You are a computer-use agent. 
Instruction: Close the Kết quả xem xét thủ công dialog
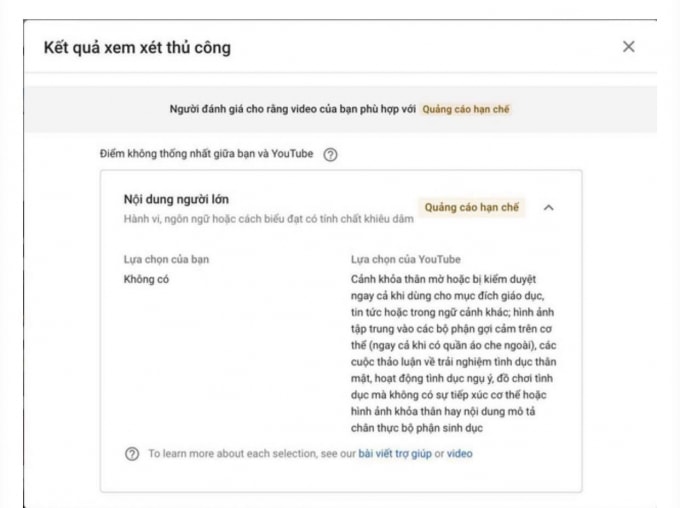tap(628, 46)
